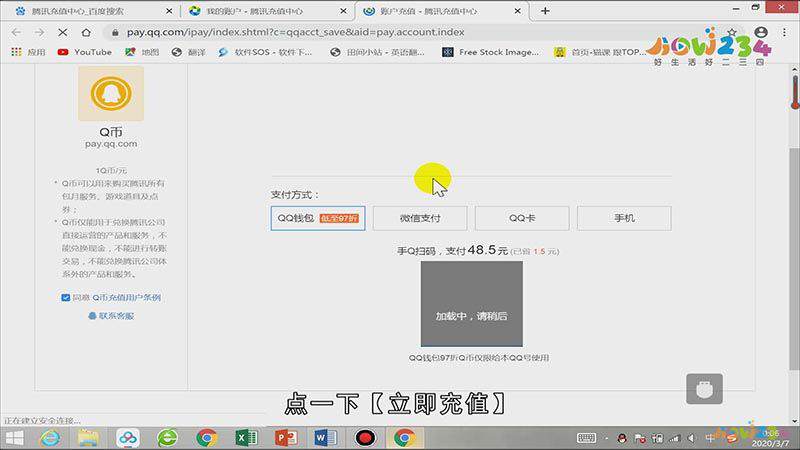The image size is (800, 450).
Task: Open the 联系客服 contact support link
Action: 115,315
